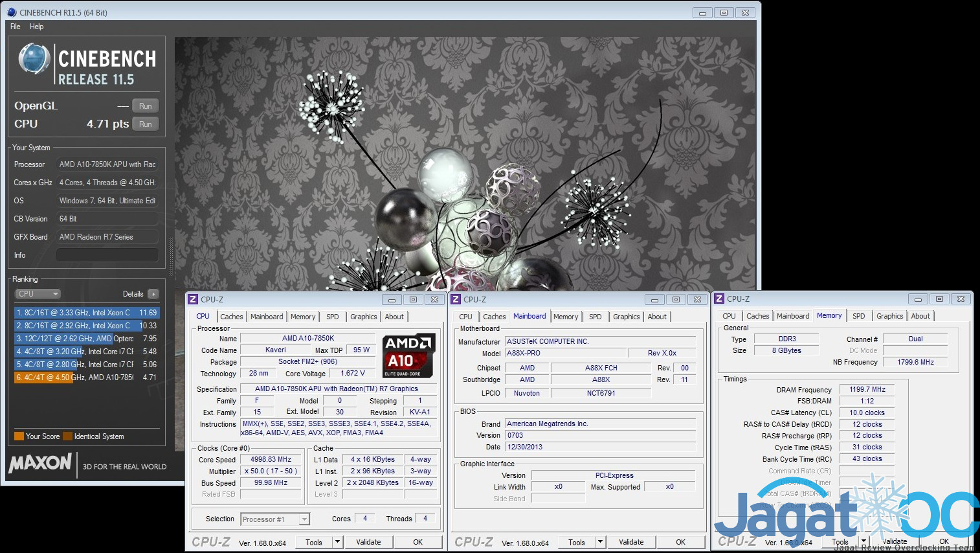Open the Processor #1 selection dropdown
Image resolution: width=980 pixels, height=553 pixels.
coord(275,519)
